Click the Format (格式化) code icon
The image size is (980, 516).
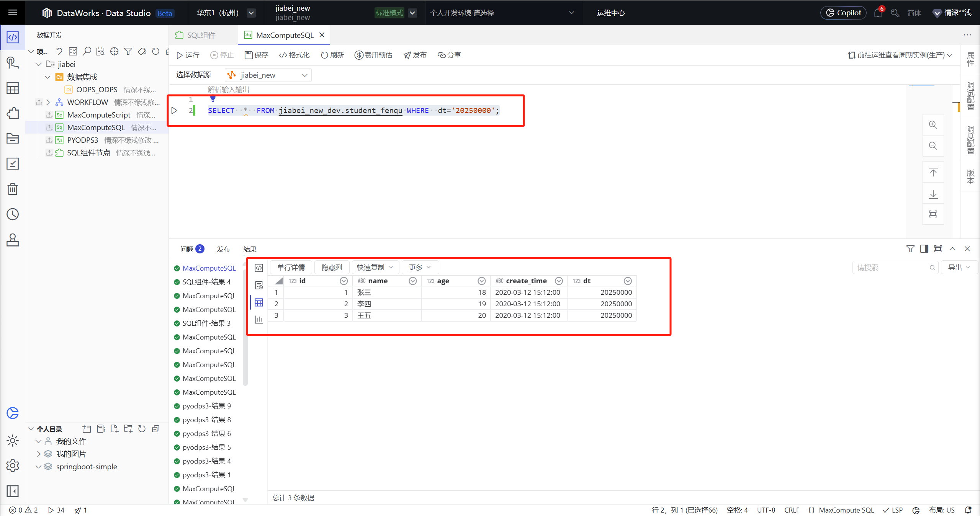(x=283, y=55)
